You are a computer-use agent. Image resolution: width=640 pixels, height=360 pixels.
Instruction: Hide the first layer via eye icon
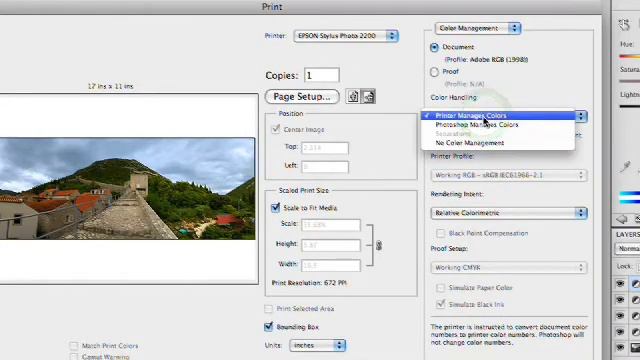click(620, 283)
